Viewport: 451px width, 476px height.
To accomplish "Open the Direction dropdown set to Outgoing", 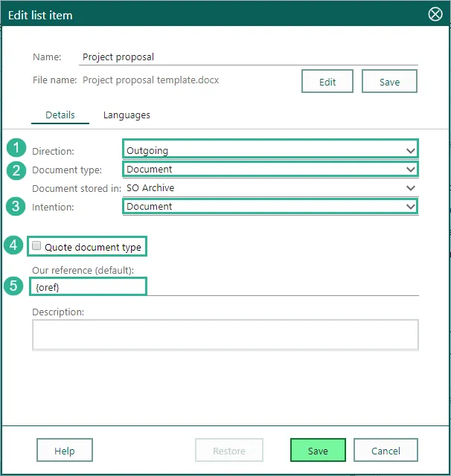I will click(270, 150).
